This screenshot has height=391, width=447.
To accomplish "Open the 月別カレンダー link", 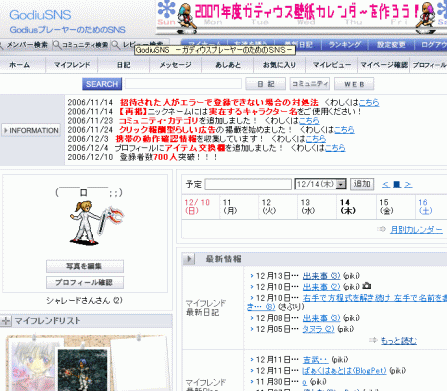I will [x=416, y=230].
